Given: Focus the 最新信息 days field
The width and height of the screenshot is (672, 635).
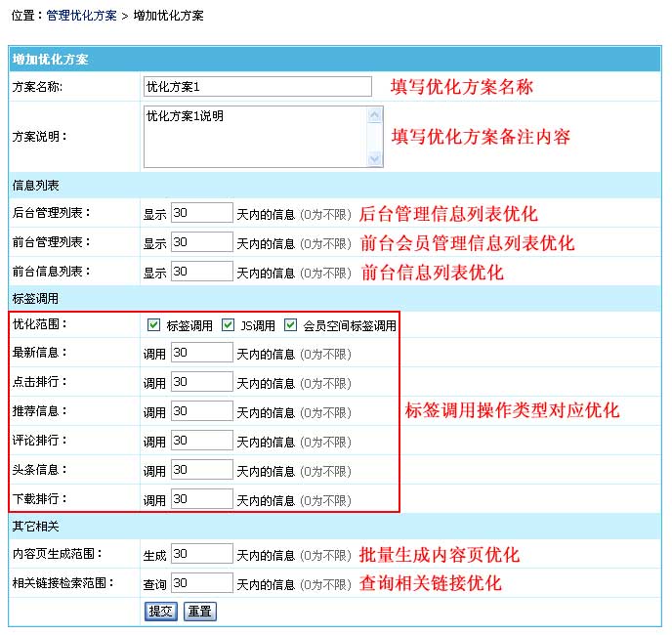Looking at the screenshot, I should pos(201,354).
